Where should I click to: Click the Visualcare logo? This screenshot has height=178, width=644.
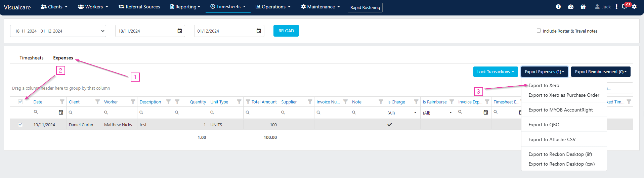(17, 7)
